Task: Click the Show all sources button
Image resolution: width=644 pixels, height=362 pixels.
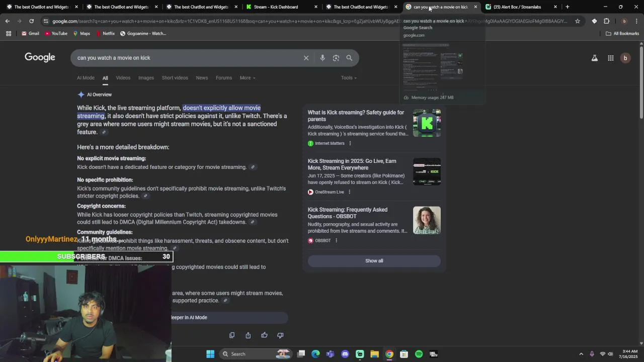Action: point(374,261)
